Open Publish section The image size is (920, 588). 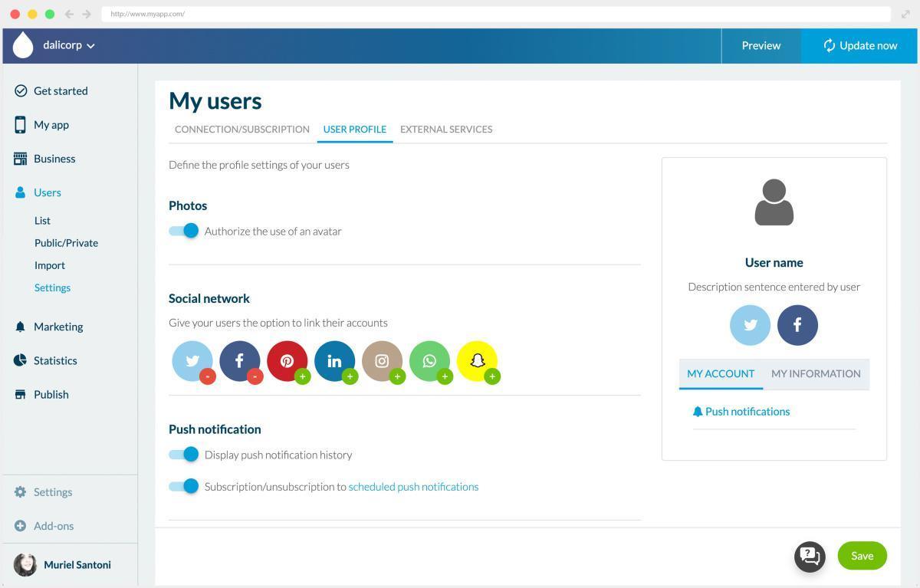[41, 394]
